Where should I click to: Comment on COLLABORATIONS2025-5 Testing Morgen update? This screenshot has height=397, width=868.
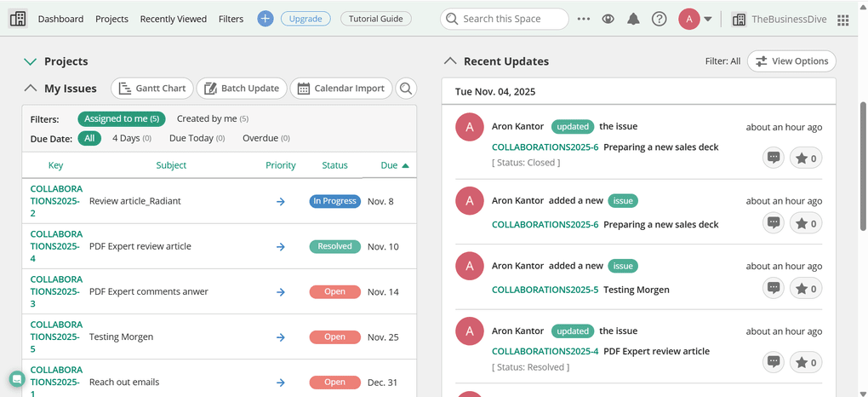pyautogui.click(x=774, y=288)
